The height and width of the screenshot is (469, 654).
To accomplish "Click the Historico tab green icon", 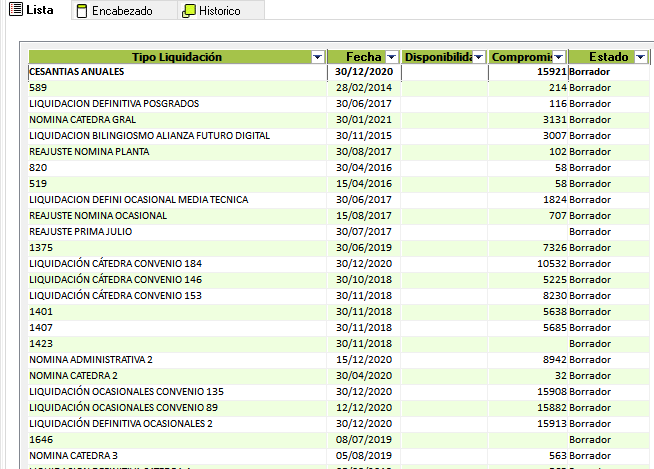I will tap(189, 11).
